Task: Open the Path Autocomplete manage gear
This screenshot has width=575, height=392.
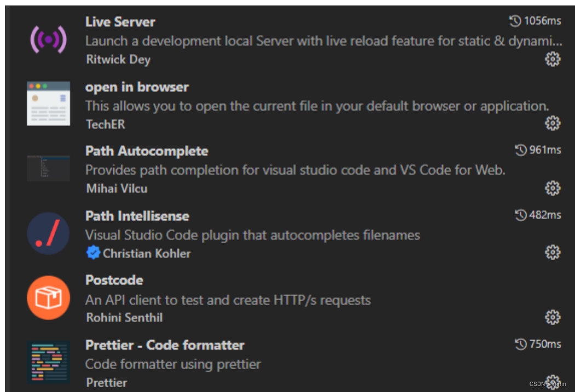Action: (x=553, y=188)
